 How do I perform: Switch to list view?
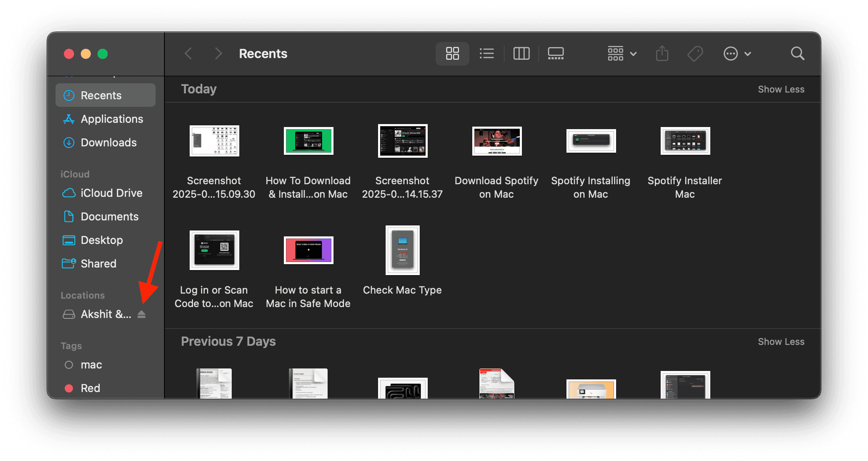[487, 53]
